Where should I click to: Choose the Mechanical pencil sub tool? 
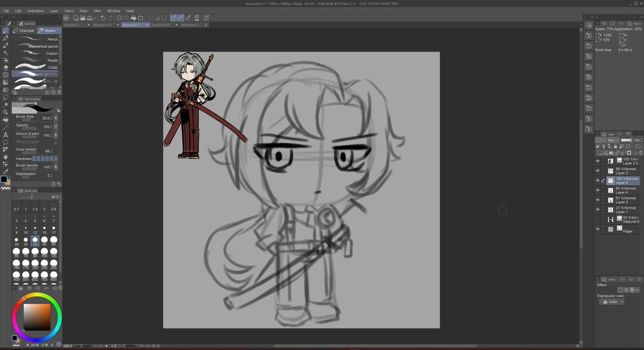click(36, 46)
